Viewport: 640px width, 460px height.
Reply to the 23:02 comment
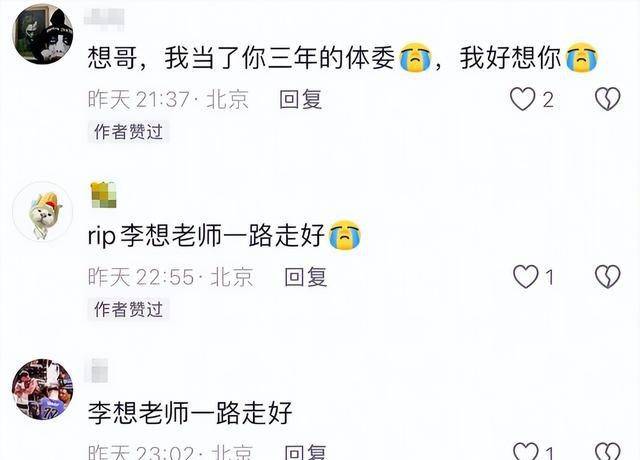[306, 452]
